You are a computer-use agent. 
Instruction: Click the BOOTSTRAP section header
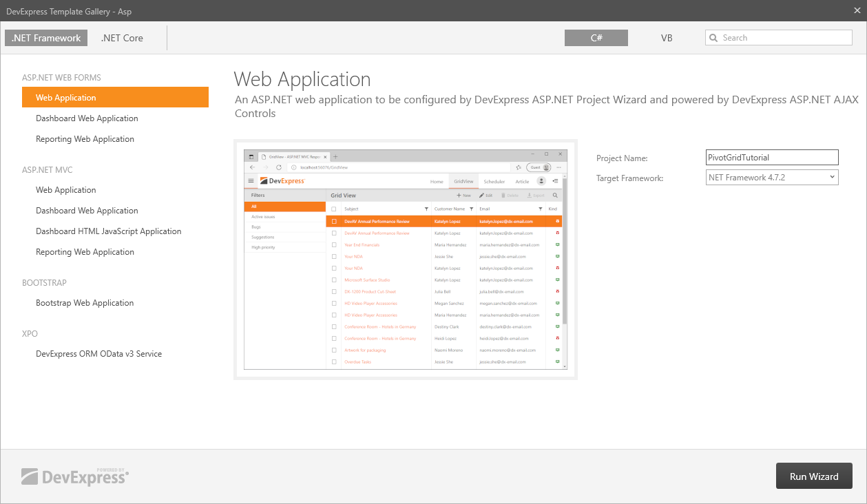pos(44,283)
